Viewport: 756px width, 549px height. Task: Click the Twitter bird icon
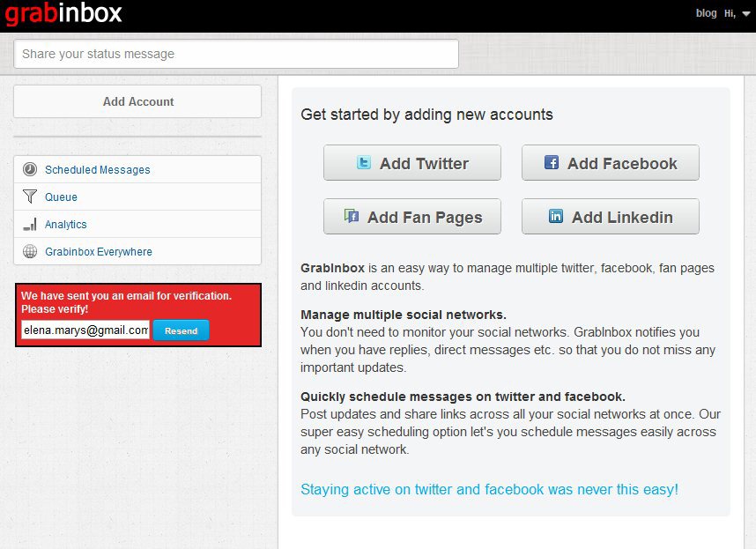[363, 163]
